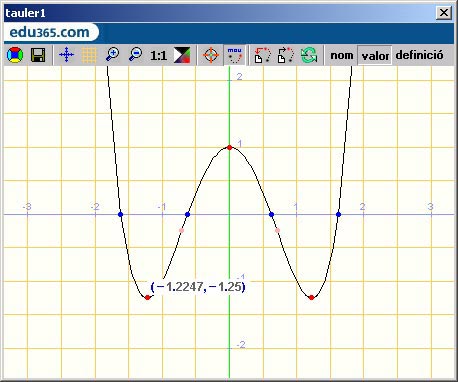458x382 pixels.
Task: Click the red minimum point on the right
Action: 311,297
